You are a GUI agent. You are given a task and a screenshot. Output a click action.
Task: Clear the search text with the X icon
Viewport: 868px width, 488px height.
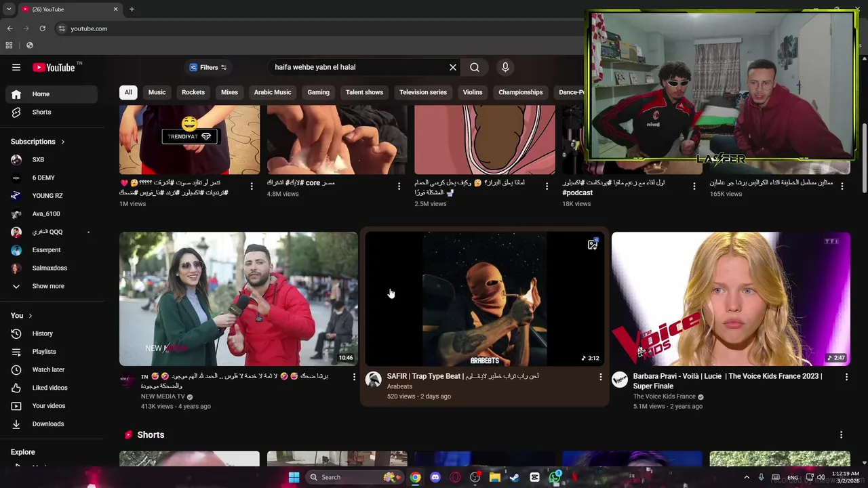(x=453, y=67)
